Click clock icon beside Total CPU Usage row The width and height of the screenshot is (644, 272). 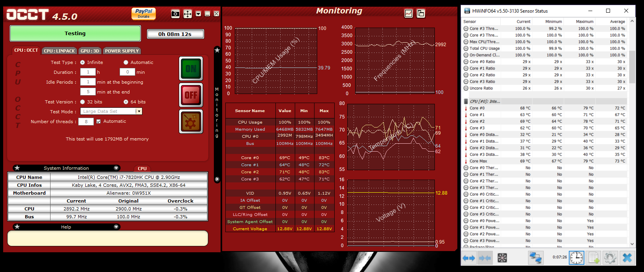466,49
